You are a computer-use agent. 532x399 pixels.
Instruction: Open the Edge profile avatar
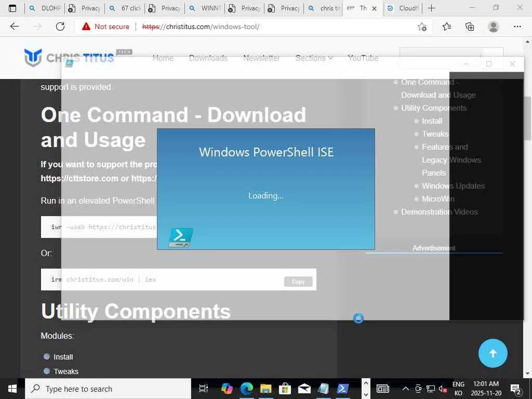[x=494, y=26]
